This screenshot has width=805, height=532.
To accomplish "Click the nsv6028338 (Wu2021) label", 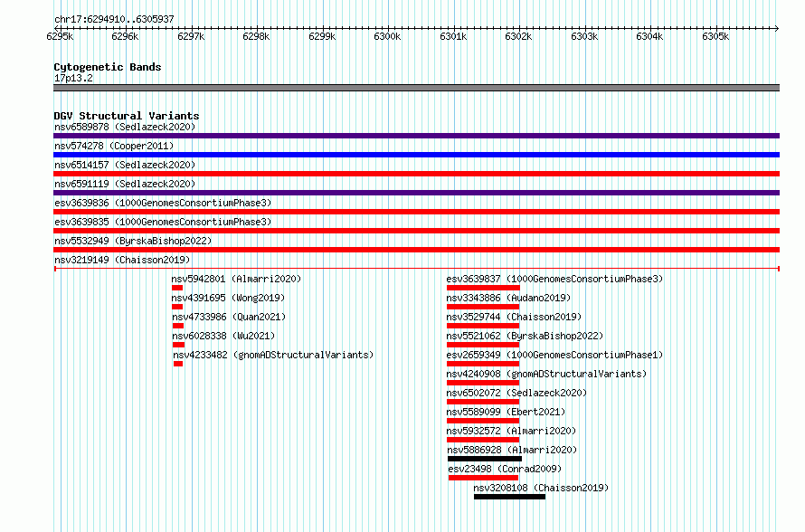I will tap(223, 336).
